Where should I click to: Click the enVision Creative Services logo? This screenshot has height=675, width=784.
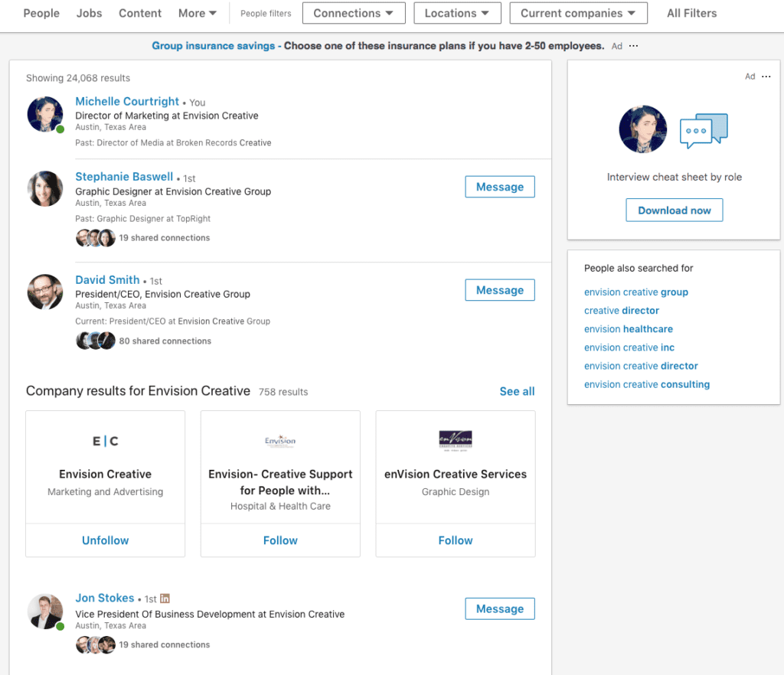(455, 441)
